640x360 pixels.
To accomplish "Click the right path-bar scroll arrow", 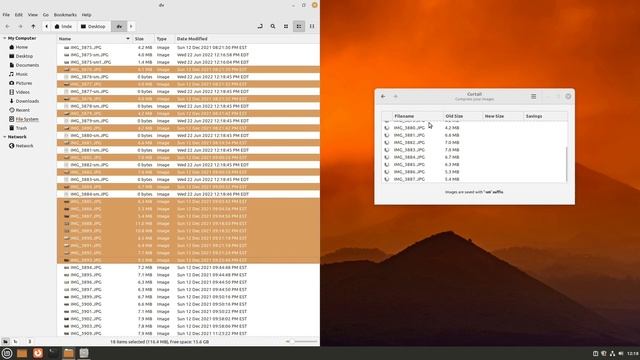I will point(131,26).
